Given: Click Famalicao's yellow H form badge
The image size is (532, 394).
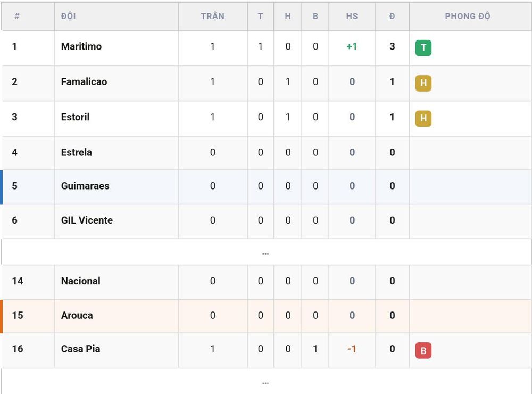Looking at the screenshot, I should click(423, 83).
